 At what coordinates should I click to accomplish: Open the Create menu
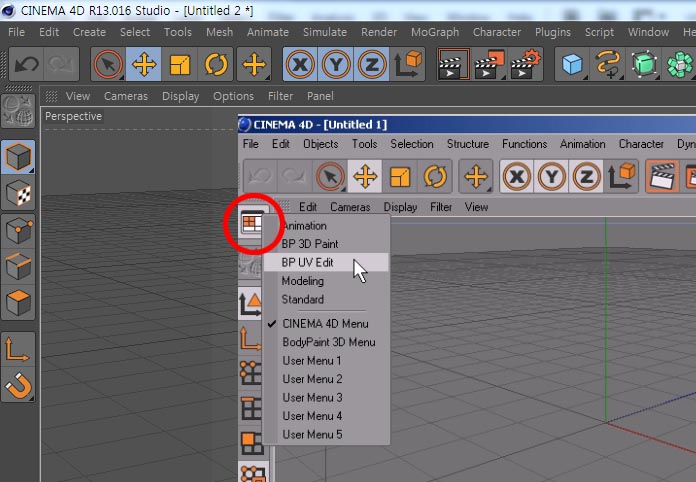click(89, 32)
